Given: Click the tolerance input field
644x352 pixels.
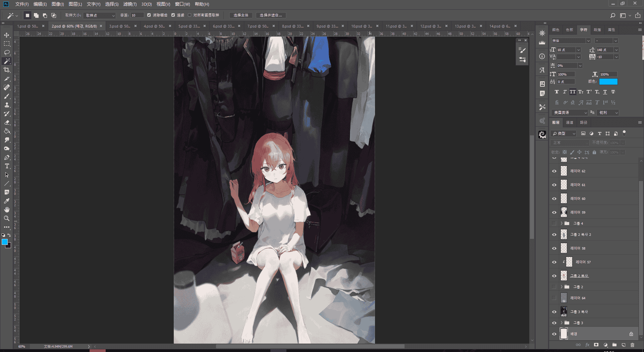Looking at the screenshot, I should coord(137,15).
